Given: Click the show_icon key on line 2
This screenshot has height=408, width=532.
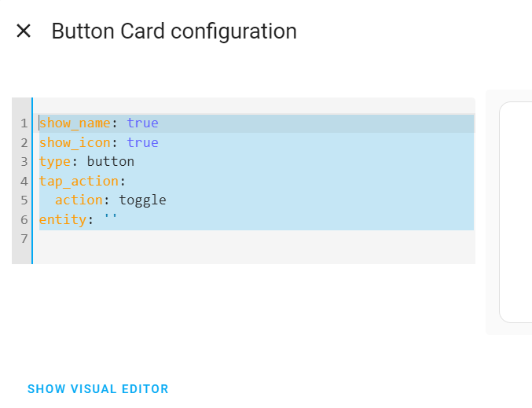Looking at the screenshot, I should point(75,142).
